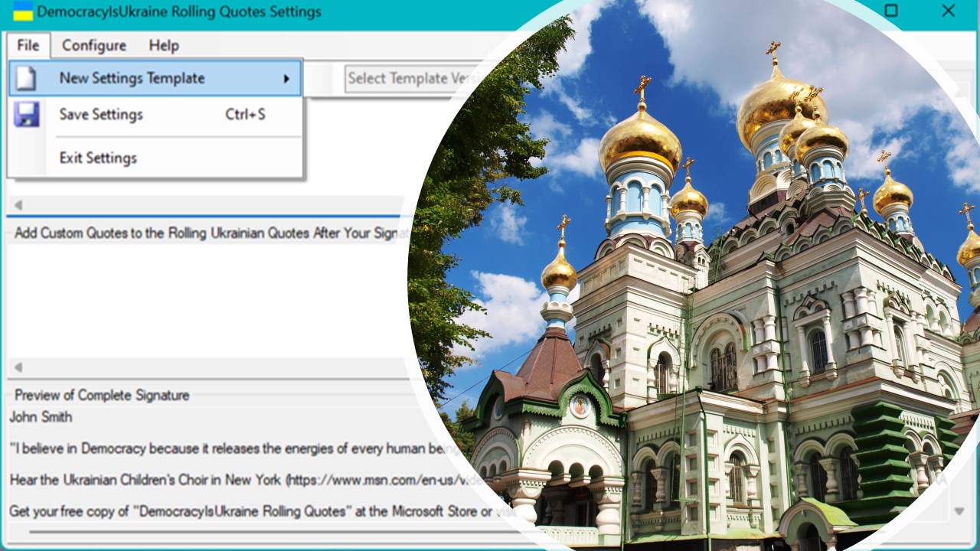Click the 'DemocracyIsUkraine Rolling Quotes Settings' window title
Image resolution: width=980 pixels, height=551 pixels.
[x=179, y=11]
